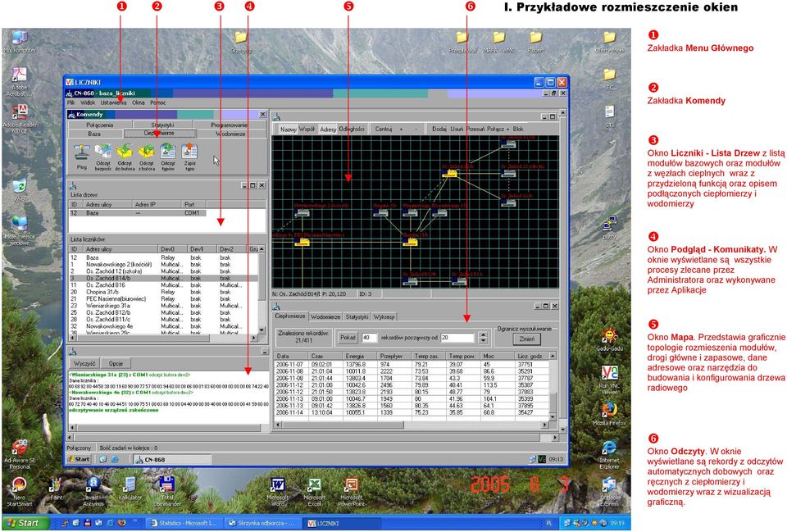The width and height of the screenshot is (787, 532).
Task: Increase the starting record with stepper up arrow
Action: (x=483, y=334)
